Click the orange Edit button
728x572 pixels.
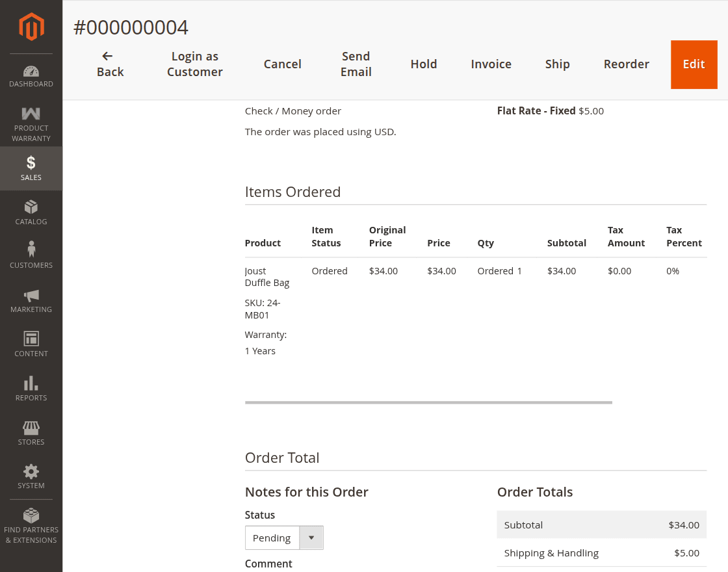pos(694,64)
